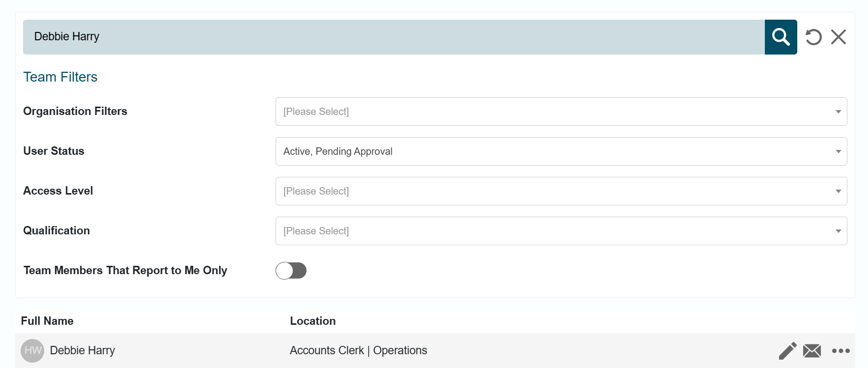
Task: Select the Accounts Clerk | Operations location text
Action: click(x=359, y=350)
